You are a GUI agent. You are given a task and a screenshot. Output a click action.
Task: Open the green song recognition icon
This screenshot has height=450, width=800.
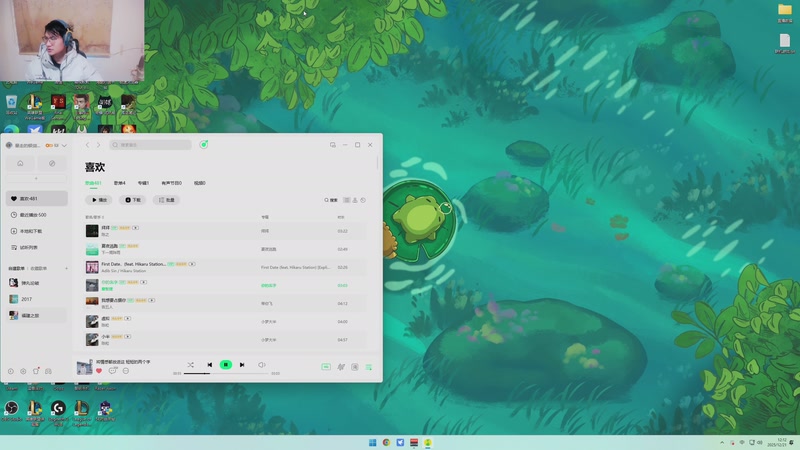pos(204,145)
